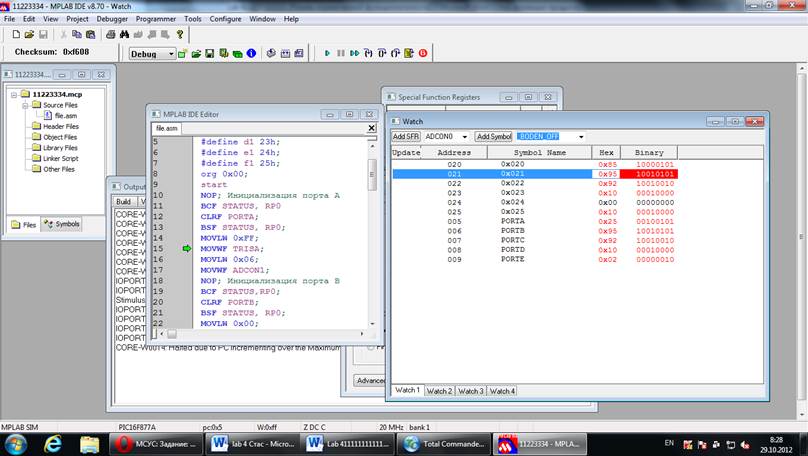The image size is (808, 456).
Task: Click the Print toolbar icon
Action: pyautogui.click(x=110, y=35)
